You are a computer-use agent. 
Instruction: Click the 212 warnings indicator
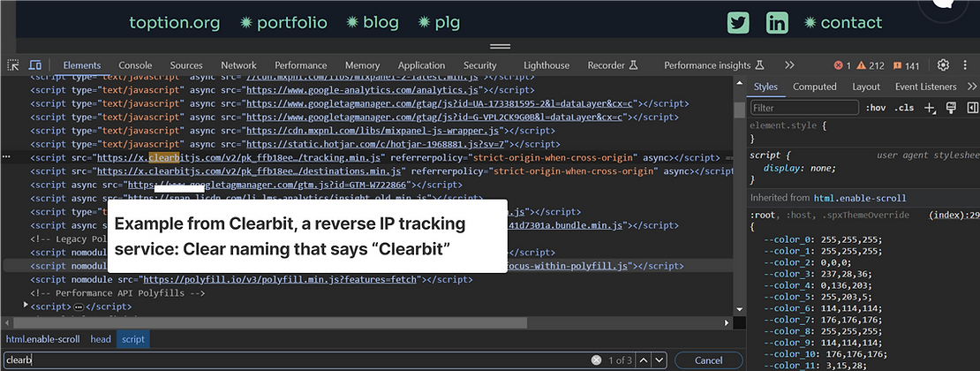coord(871,65)
